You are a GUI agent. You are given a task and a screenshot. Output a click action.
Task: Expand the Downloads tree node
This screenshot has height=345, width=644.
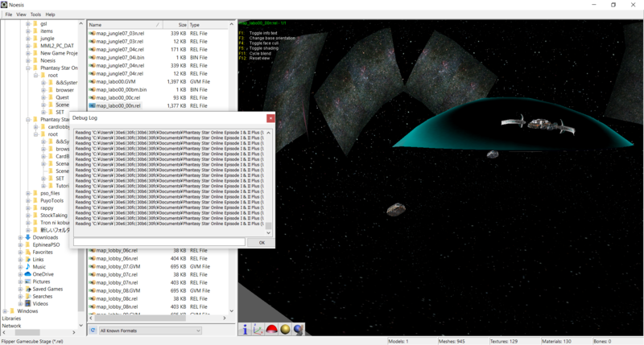[20, 237]
